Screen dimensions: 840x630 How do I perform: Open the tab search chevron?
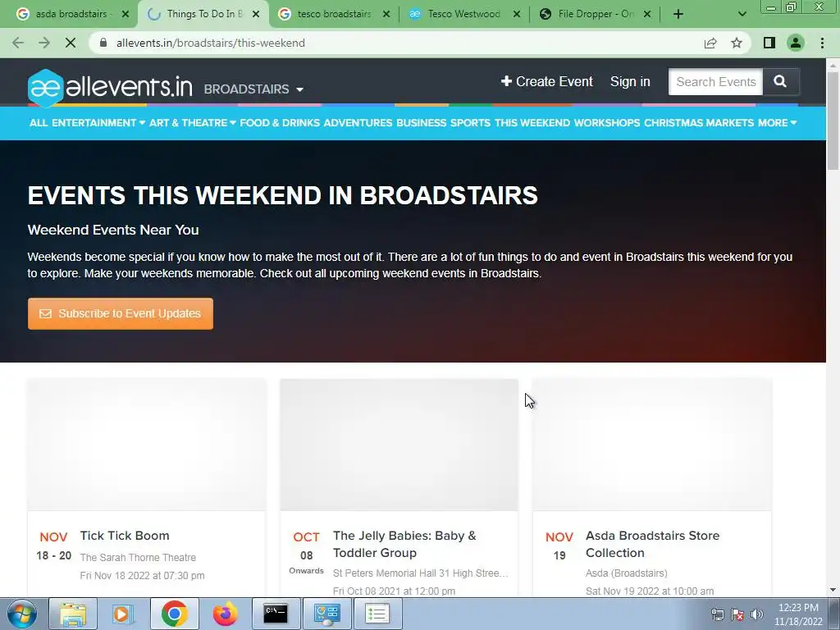(x=742, y=14)
